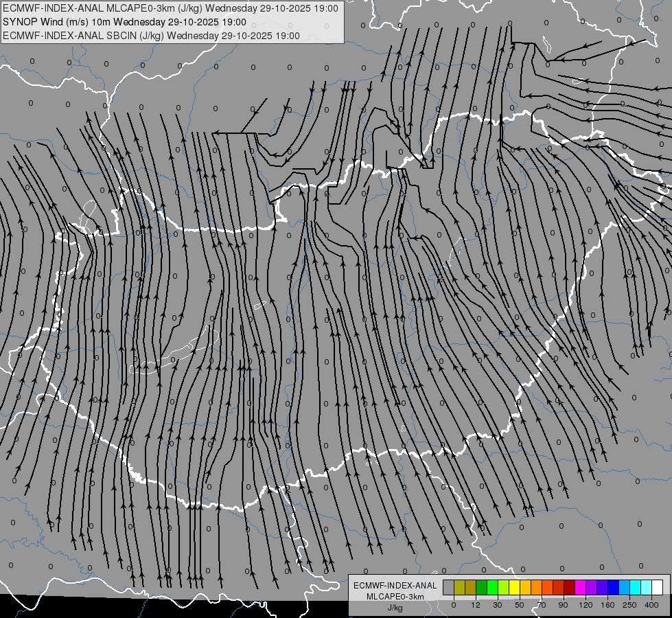Click the 12 value under the color scale
The image size is (672, 618).
point(476,605)
